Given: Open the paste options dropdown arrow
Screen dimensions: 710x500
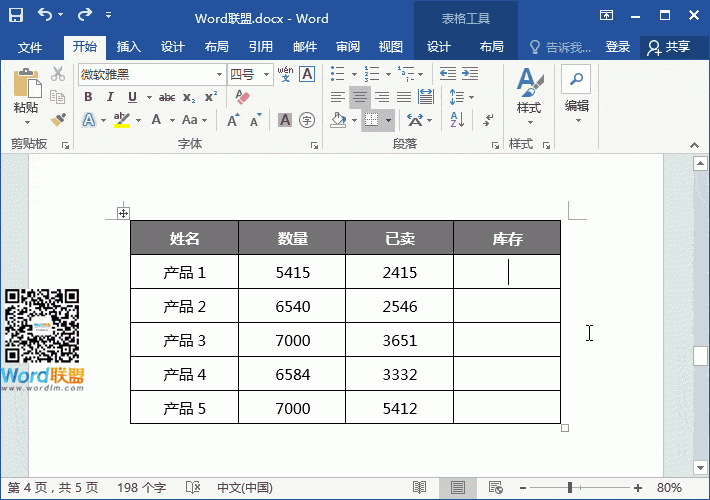Looking at the screenshot, I should (x=26, y=122).
